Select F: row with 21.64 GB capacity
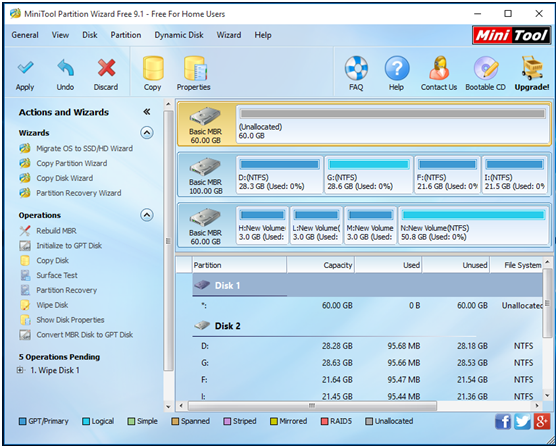 367,380
